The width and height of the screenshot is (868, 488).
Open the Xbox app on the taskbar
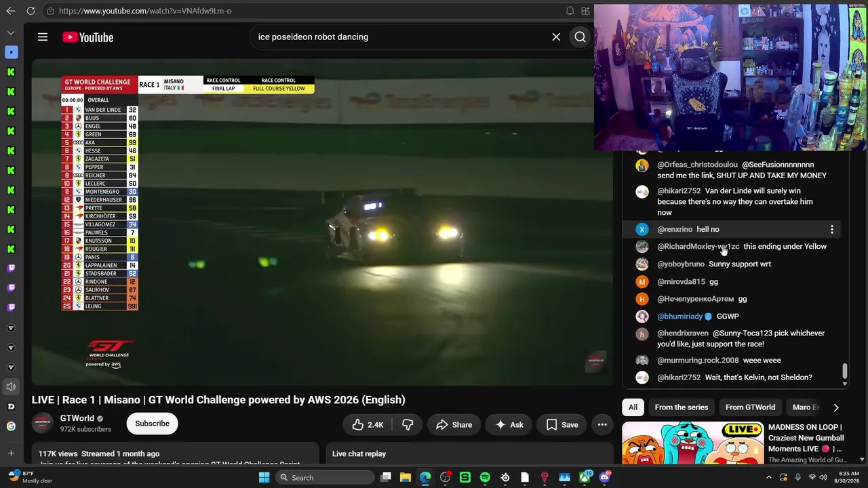[x=585, y=477]
